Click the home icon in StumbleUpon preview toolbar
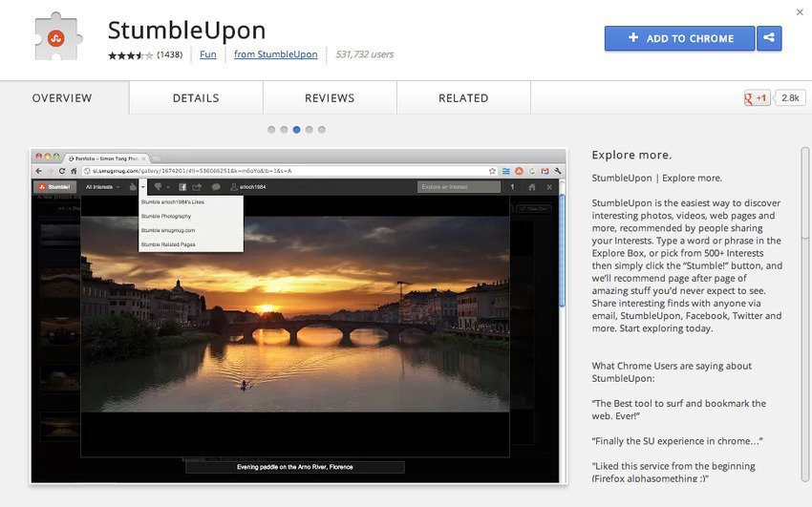Viewport: 812px width, 507px height. [x=532, y=187]
